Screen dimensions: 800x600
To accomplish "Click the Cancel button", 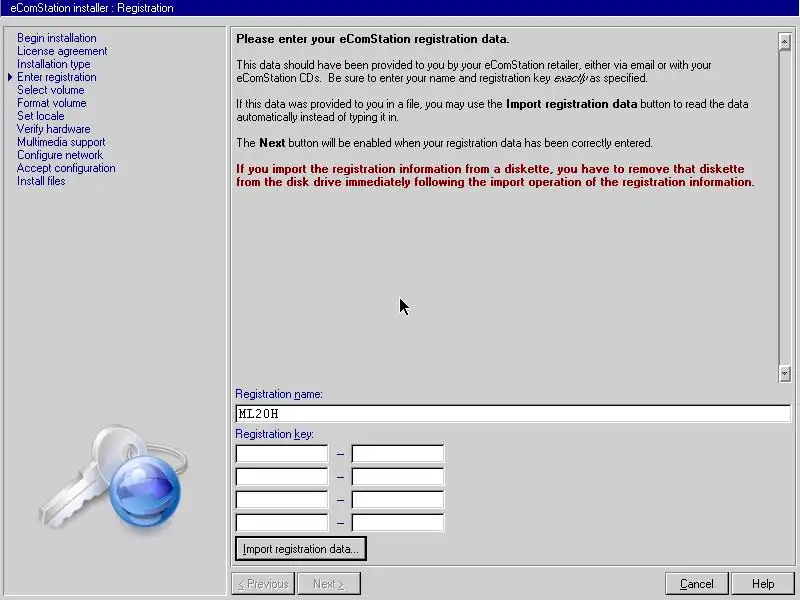I will 697,584.
